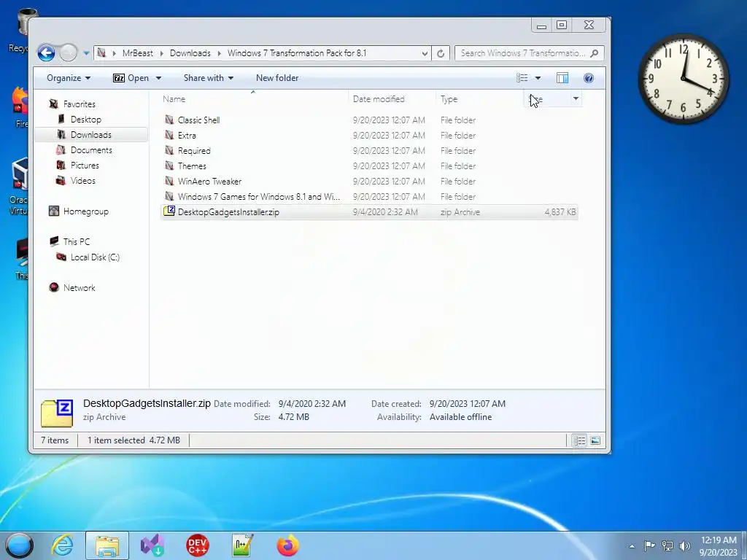Sort by Type column header
Viewport: 747px width, 560px height.
point(449,99)
